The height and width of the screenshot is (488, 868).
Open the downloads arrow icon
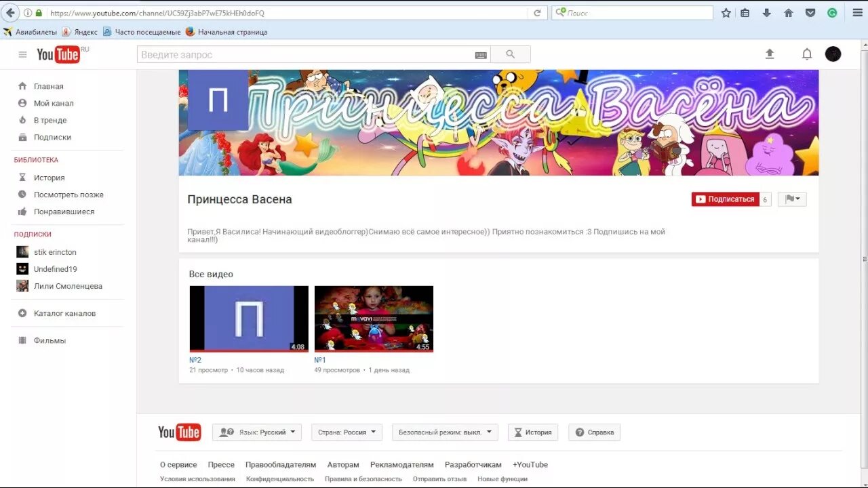(x=767, y=13)
